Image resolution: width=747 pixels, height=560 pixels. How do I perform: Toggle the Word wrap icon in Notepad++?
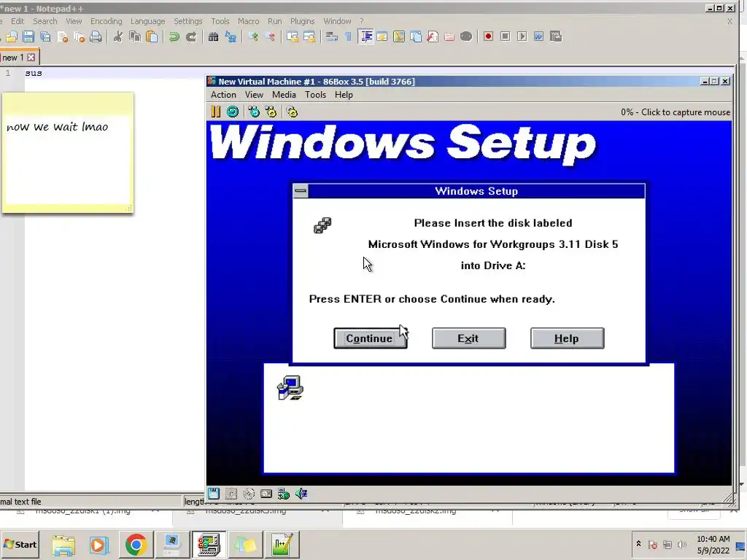[x=332, y=36]
